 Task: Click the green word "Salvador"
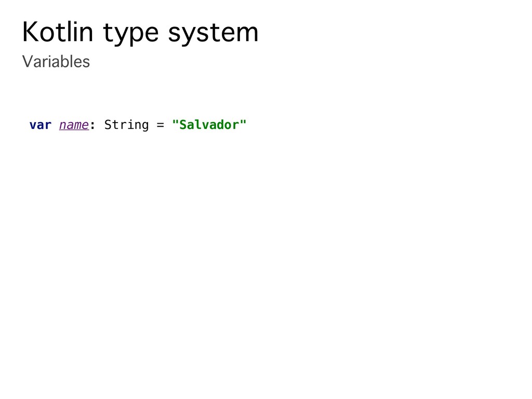[x=209, y=125]
